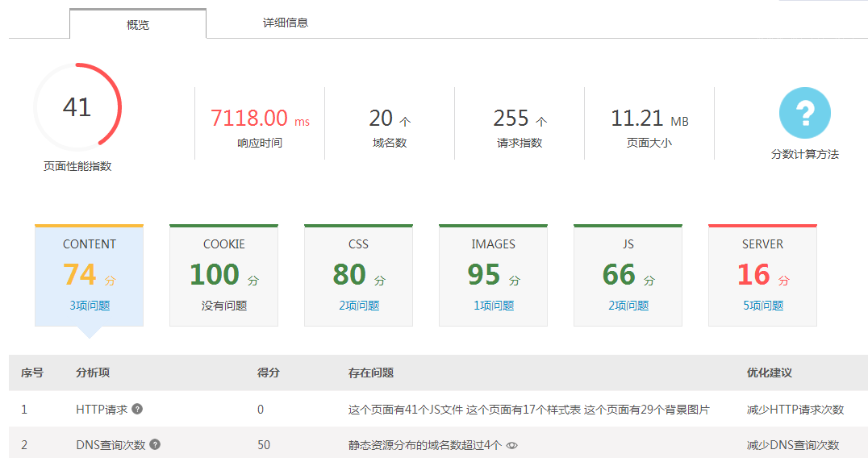Click the 1项问题 link under IMAGES
This screenshot has width=868, height=458.
coord(493,306)
